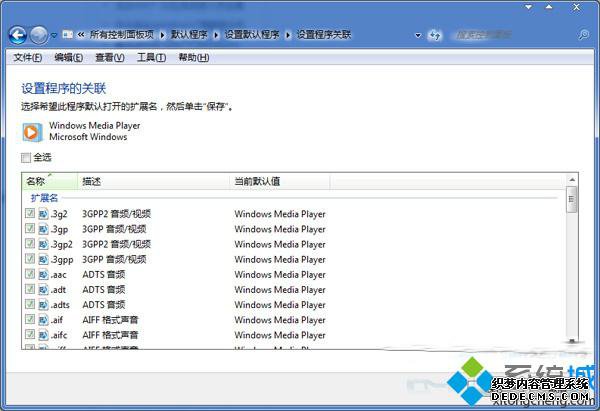This screenshot has width=600, height=411.
Task: Click 设置程序关联 breadcrumb
Action: click(324, 35)
